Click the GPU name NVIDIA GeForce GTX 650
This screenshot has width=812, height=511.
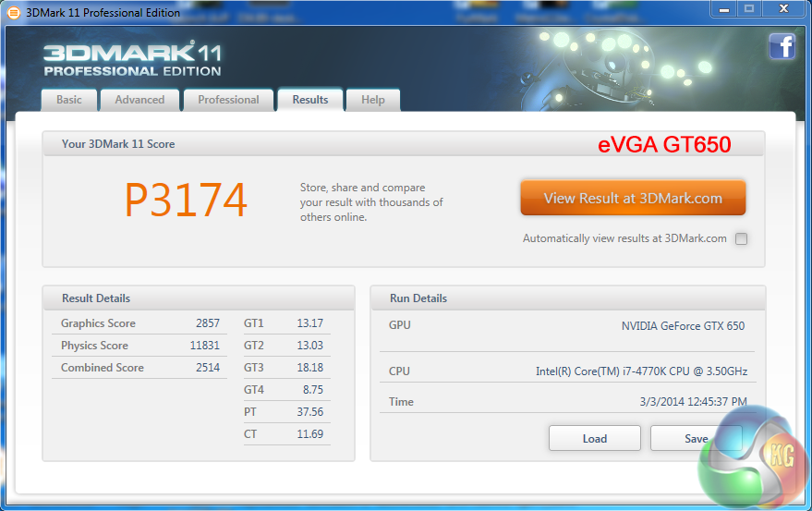point(683,326)
